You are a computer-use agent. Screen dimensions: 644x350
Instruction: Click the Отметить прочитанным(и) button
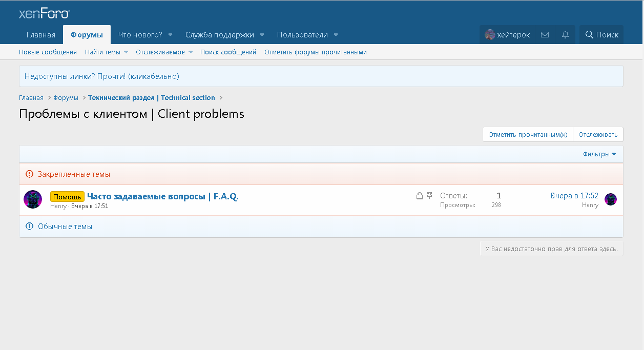coord(528,134)
